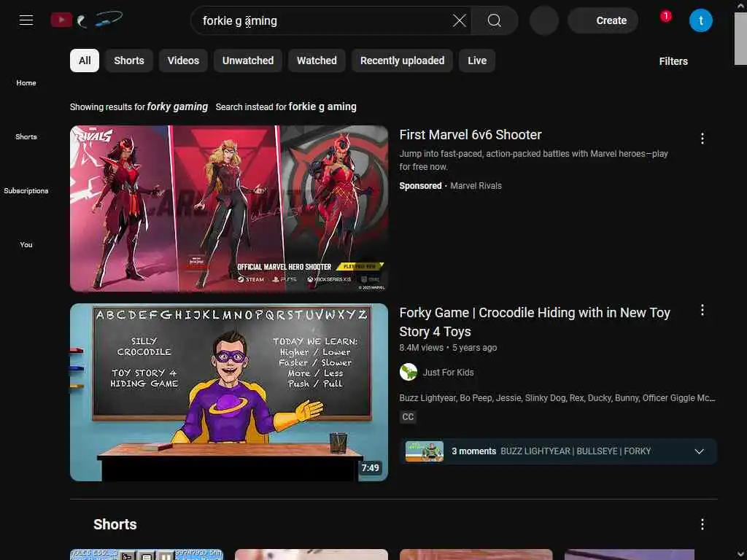The height and width of the screenshot is (560, 747).
Task: Click the 8.4M views metadata text
Action: [x=421, y=348]
